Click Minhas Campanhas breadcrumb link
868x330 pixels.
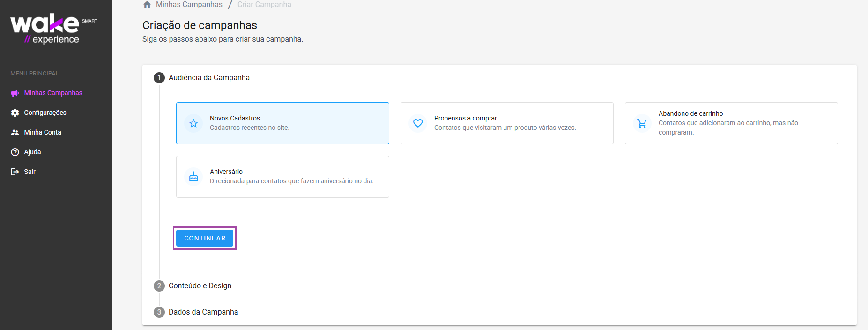[189, 5]
